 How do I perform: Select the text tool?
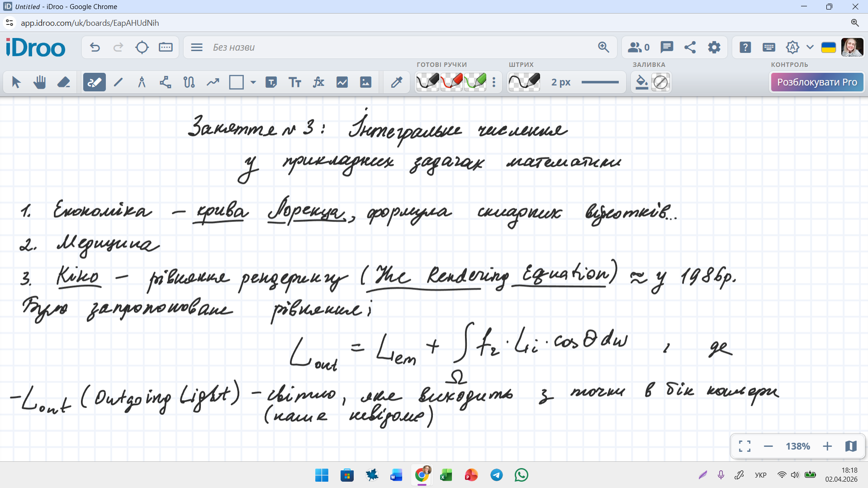pos(295,82)
